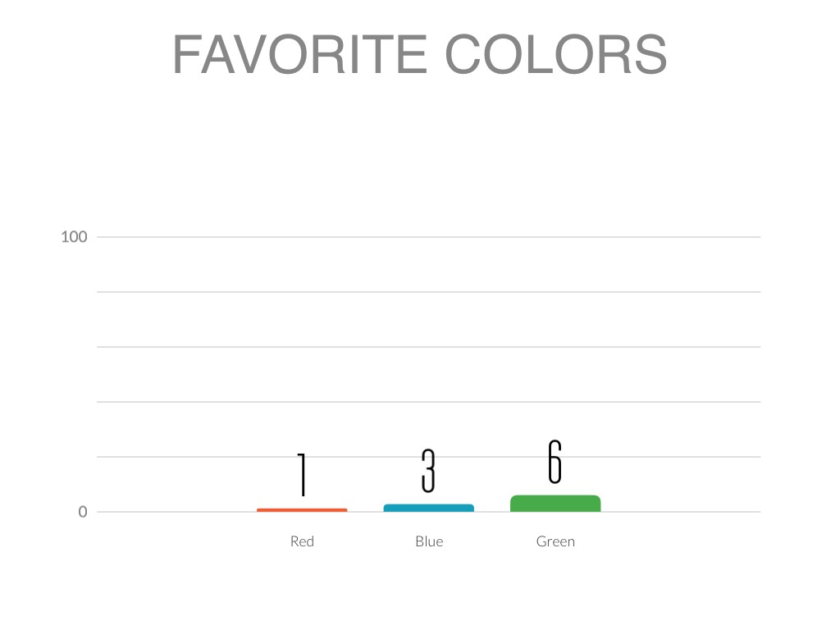
Task: Select the green bar in the chart
Action: [x=555, y=504]
